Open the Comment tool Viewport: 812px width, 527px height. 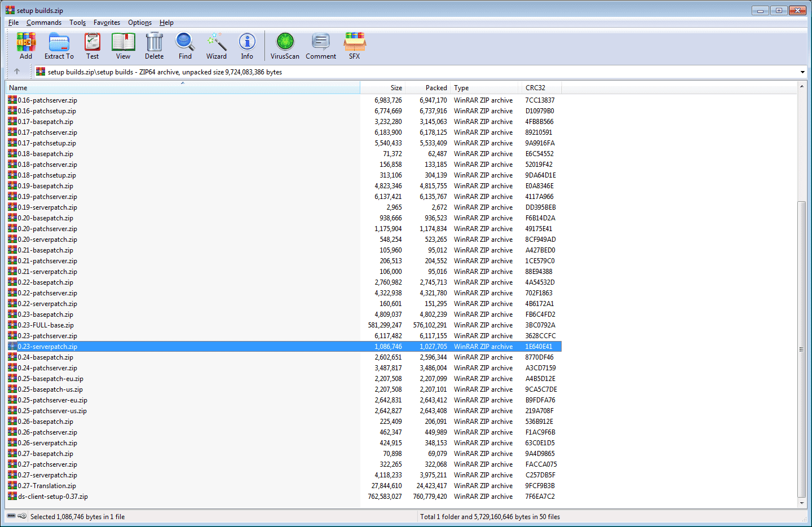[321, 46]
